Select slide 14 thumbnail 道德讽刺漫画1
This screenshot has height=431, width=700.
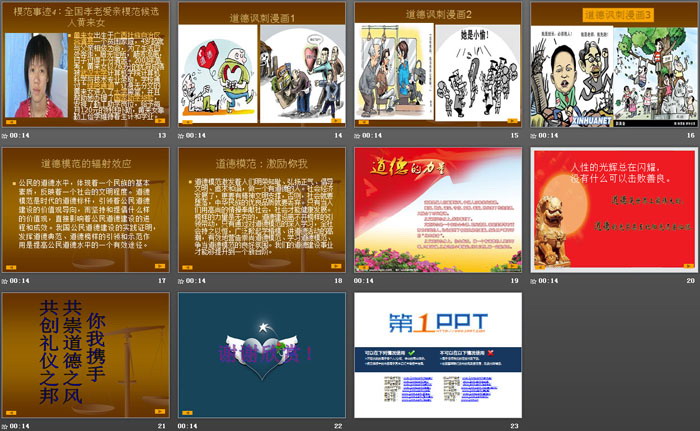click(x=262, y=65)
